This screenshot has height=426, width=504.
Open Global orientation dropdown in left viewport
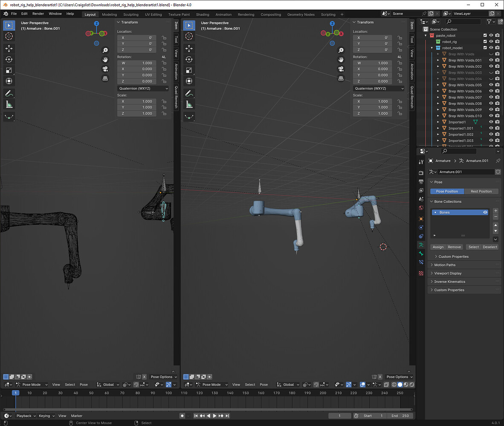point(108,385)
